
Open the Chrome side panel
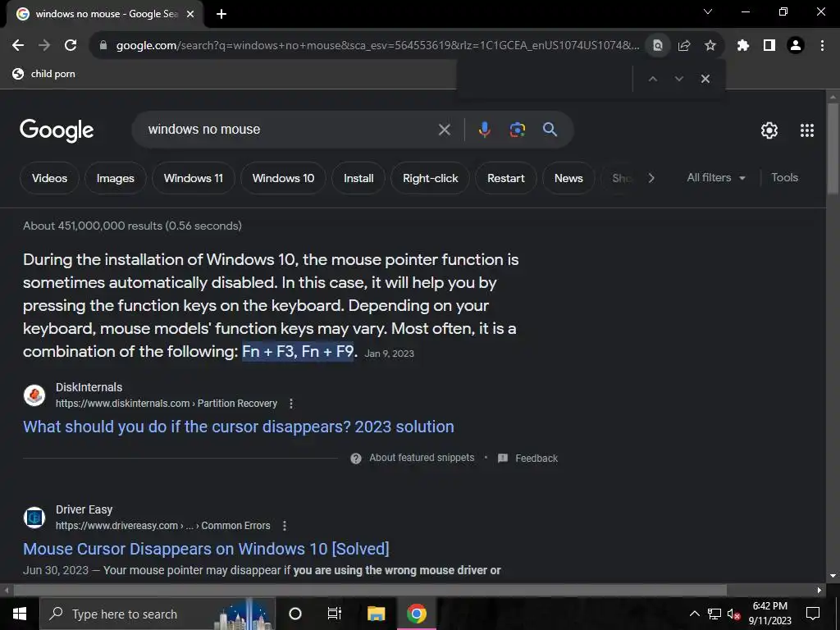[769, 46]
